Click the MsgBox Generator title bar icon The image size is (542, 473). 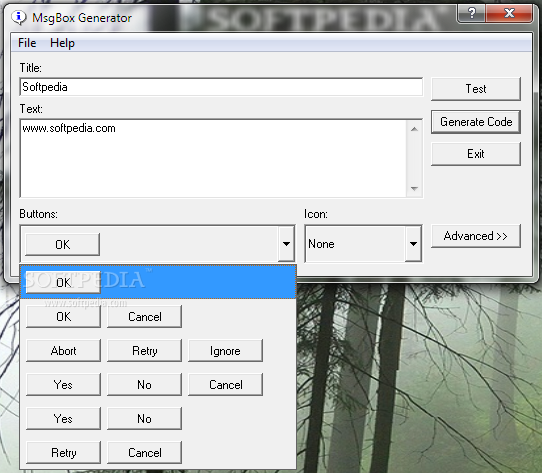(19, 17)
